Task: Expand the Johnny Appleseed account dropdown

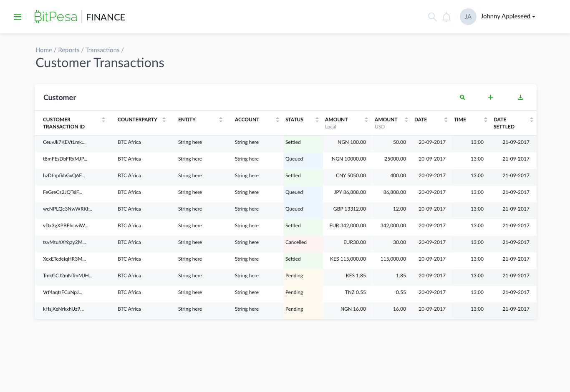Action: 508,16
